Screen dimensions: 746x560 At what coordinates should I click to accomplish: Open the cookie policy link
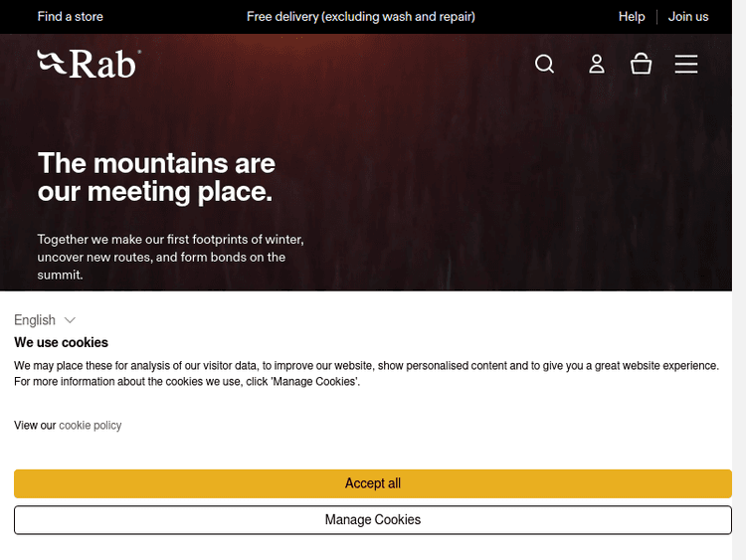click(90, 425)
